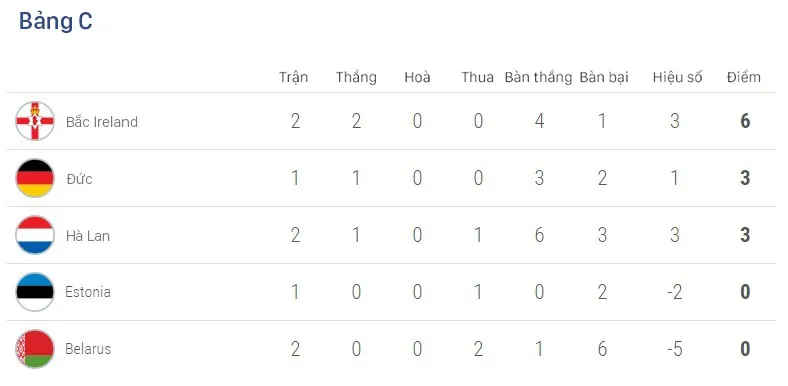
Task: Click Bắc Ireland's points value 6
Action: (745, 121)
